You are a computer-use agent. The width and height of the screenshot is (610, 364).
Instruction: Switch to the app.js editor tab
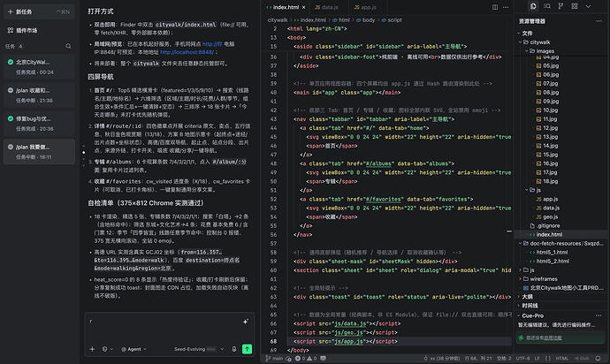tap(365, 7)
